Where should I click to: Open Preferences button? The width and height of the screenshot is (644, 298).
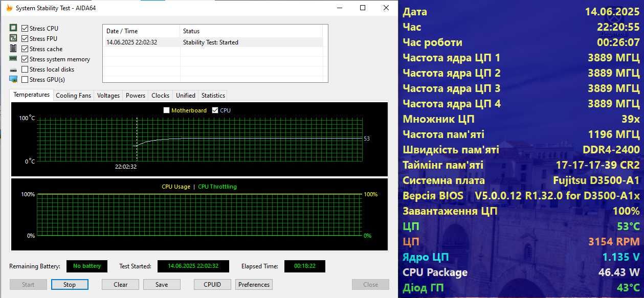(254, 285)
